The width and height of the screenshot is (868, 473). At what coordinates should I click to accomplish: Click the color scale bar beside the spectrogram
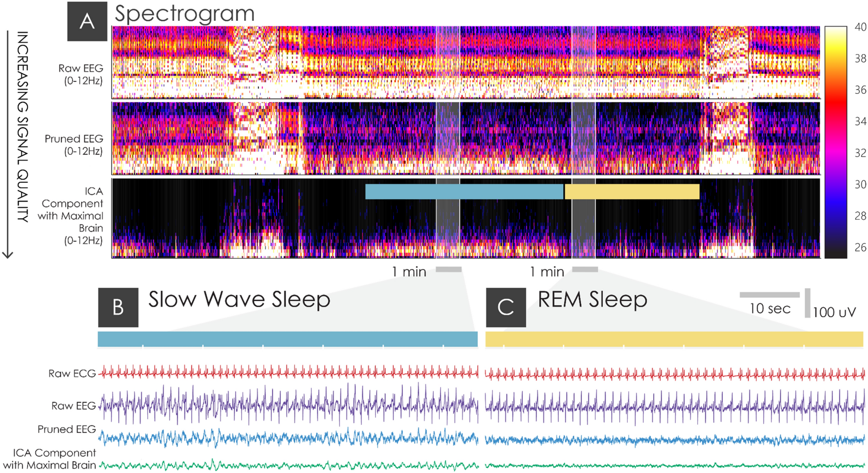pyautogui.click(x=836, y=142)
